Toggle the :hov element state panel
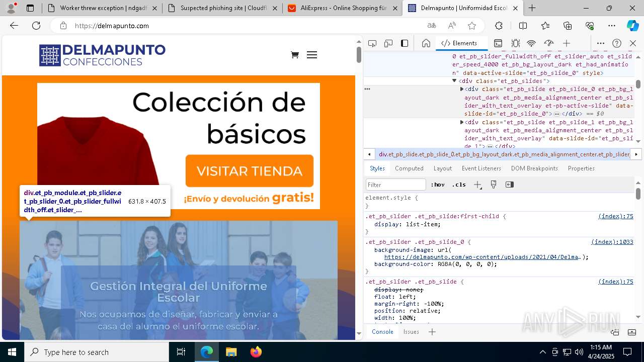Viewport: 644px width, 362px height. 438,185
